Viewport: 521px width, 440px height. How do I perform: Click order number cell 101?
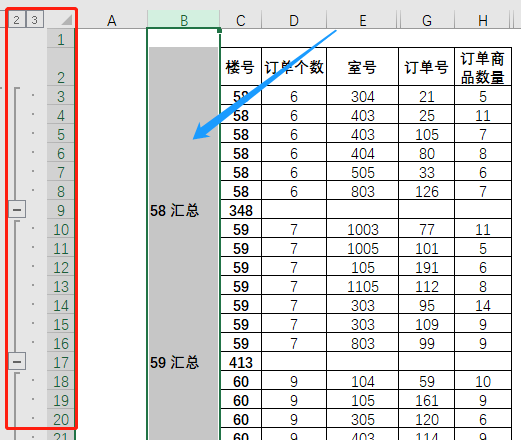[427, 248]
